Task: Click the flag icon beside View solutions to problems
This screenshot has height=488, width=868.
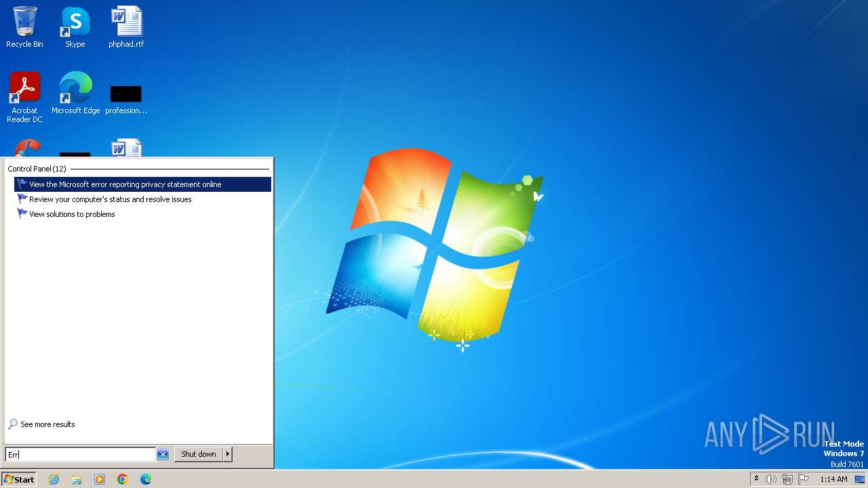Action: pyautogui.click(x=22, y=214)
